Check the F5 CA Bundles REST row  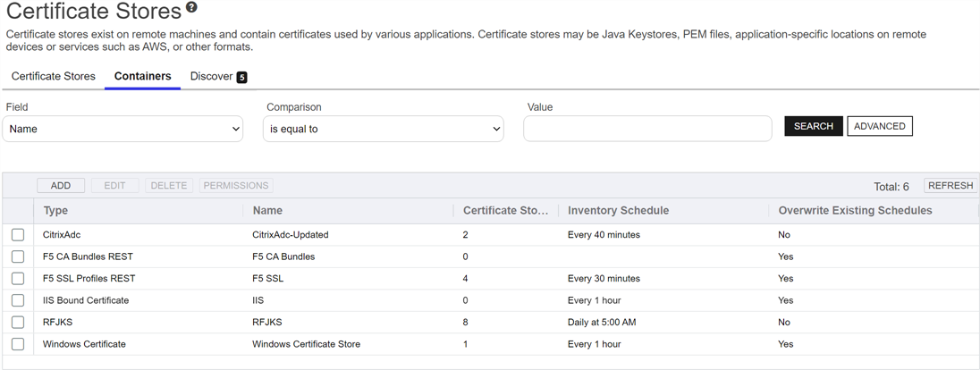(18, 256)
